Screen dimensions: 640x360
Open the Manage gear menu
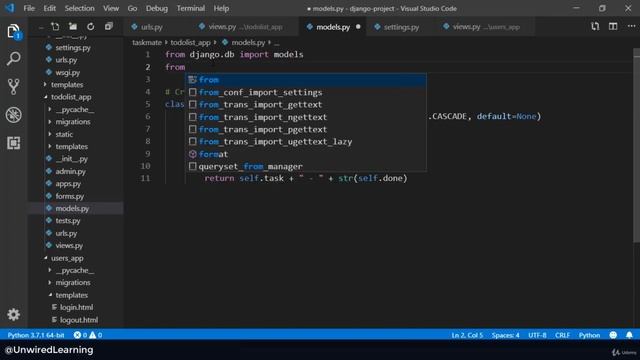(13, 314)
